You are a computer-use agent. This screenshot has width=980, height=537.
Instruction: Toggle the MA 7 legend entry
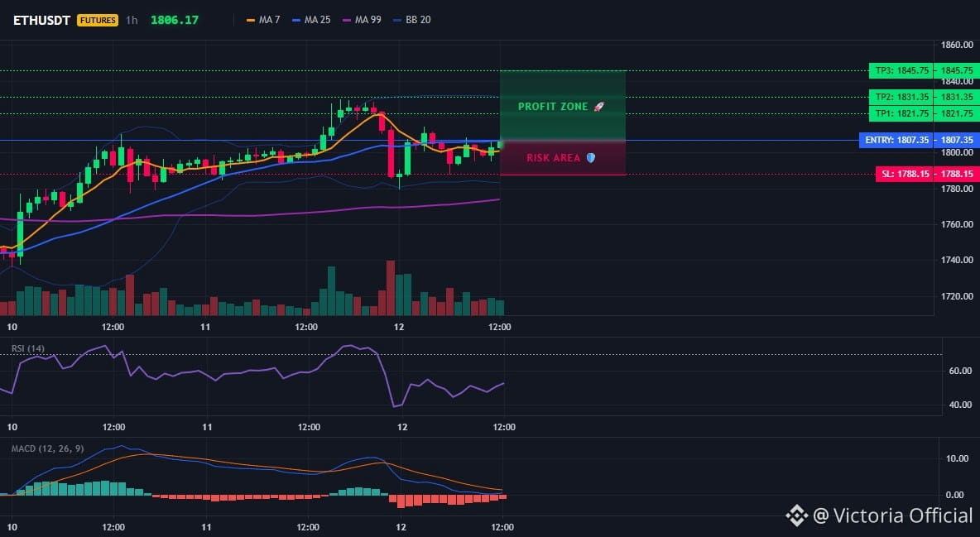coord(264,20)
